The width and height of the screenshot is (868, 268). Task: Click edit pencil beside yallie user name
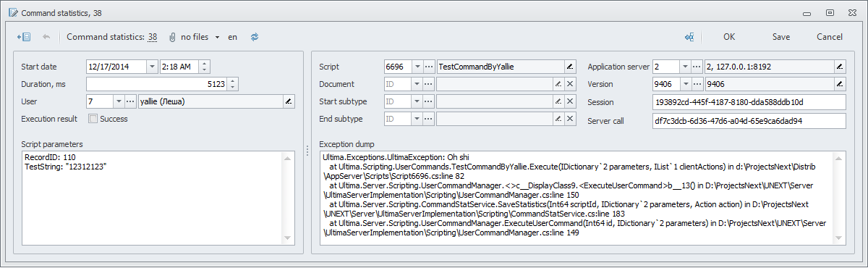pos(289,101)
